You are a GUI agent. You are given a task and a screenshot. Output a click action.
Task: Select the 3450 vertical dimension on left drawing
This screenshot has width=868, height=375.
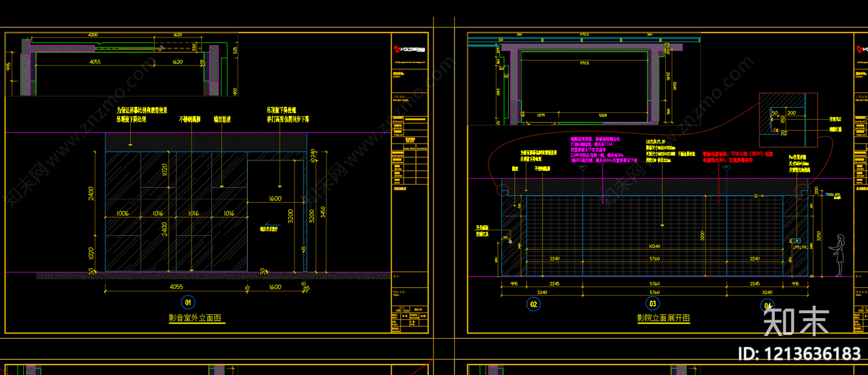(323, 212)
